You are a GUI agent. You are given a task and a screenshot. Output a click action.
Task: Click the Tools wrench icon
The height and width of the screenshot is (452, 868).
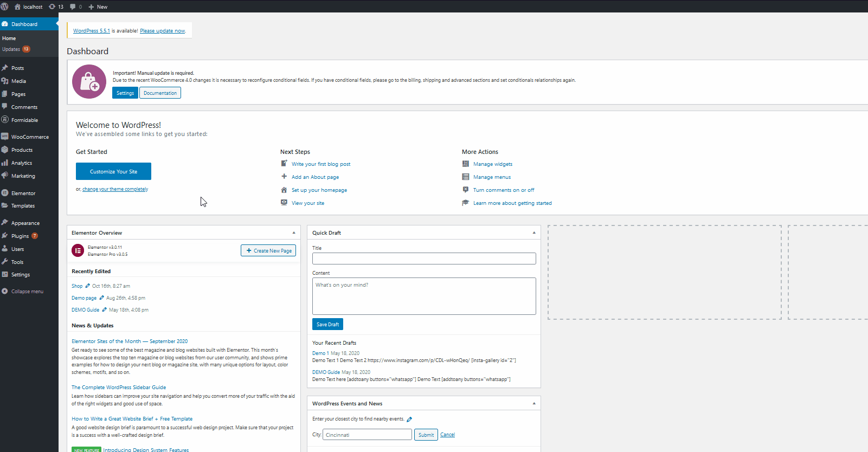pos(5,262)
